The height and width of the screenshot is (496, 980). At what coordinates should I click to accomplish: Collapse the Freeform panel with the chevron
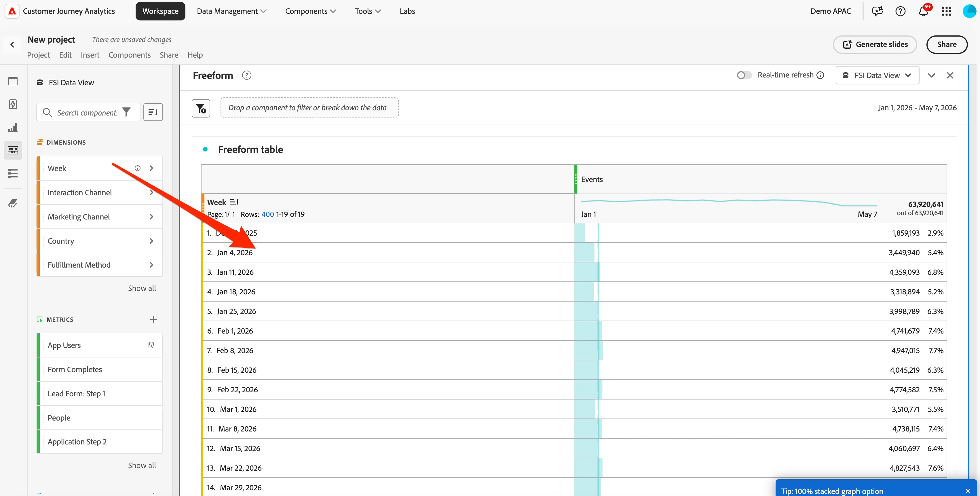(x=931, y=75)
